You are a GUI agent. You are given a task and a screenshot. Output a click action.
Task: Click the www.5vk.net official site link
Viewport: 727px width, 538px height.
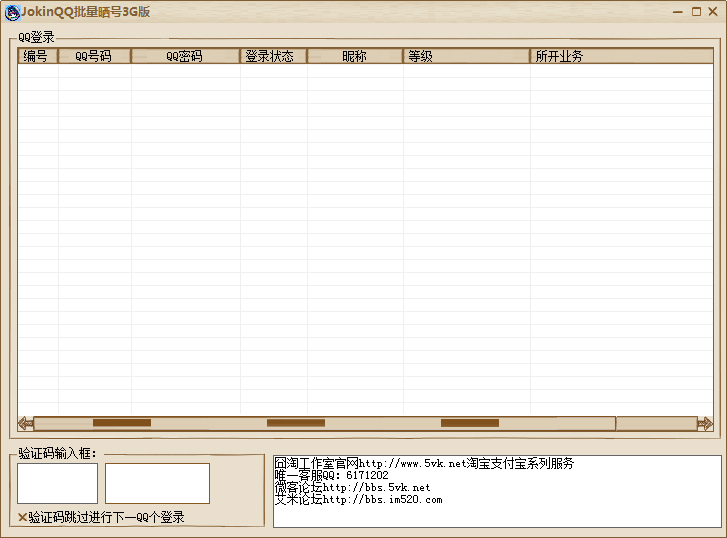(412, 464)
